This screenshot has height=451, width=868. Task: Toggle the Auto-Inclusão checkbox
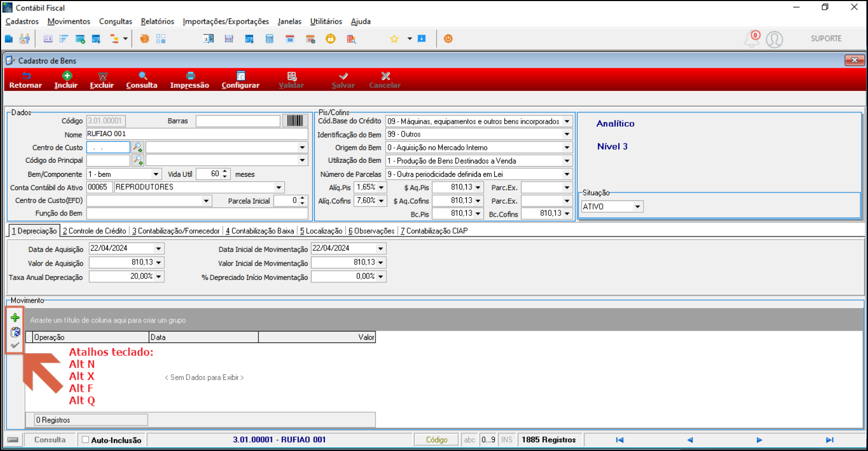pos(85,440)
